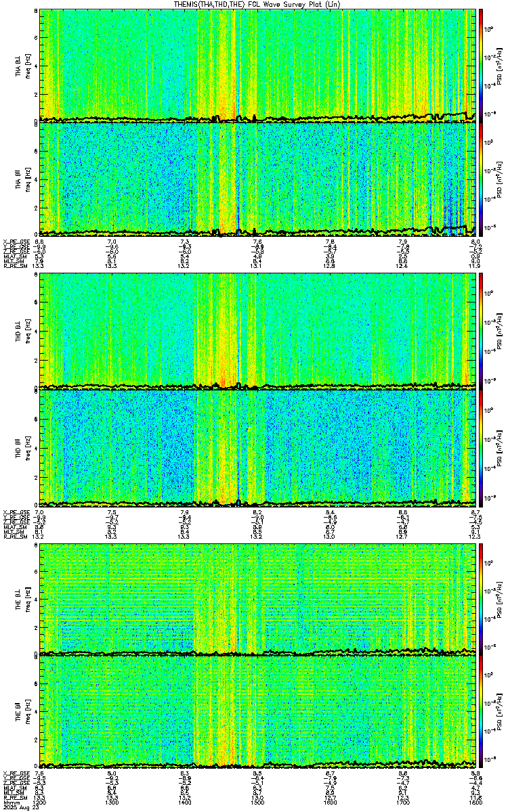This screenshot has height=812, width=508.
Task: Click the THA perpendicular B spectrogram panel
Action: point(257,66)
